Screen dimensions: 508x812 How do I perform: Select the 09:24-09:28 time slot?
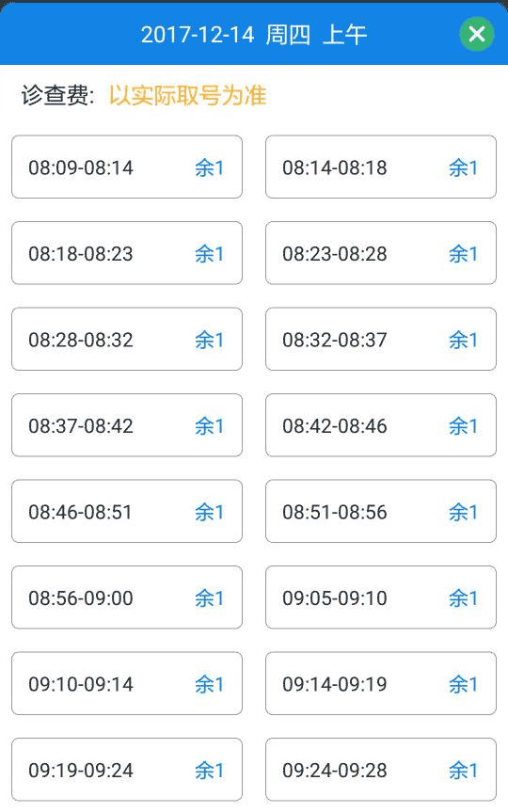tap(381, 769)
